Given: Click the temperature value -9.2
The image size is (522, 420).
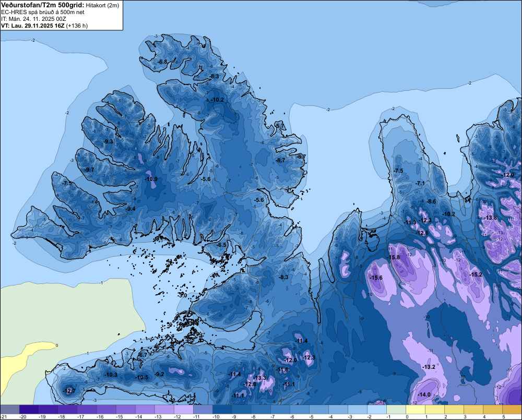Looking at the screenshot, I should [x=159, y=374].
